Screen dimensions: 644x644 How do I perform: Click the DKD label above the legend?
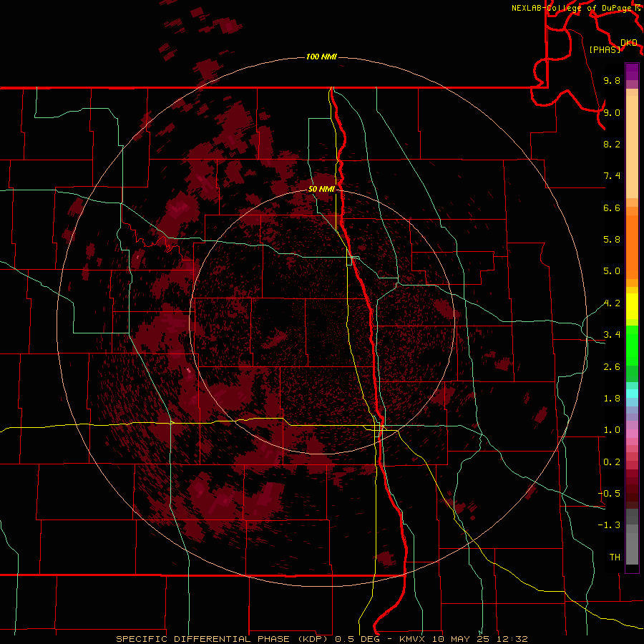pos(629,42)
